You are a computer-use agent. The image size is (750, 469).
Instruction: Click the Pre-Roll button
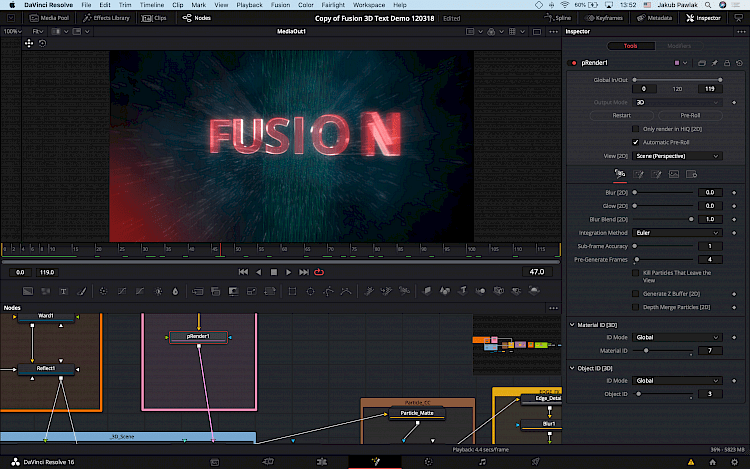[690, 115]
